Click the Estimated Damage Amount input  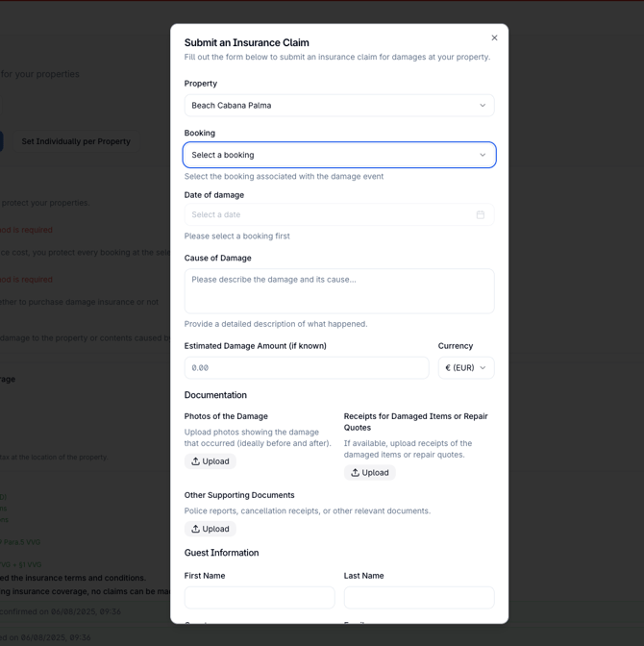click(307, 368)
